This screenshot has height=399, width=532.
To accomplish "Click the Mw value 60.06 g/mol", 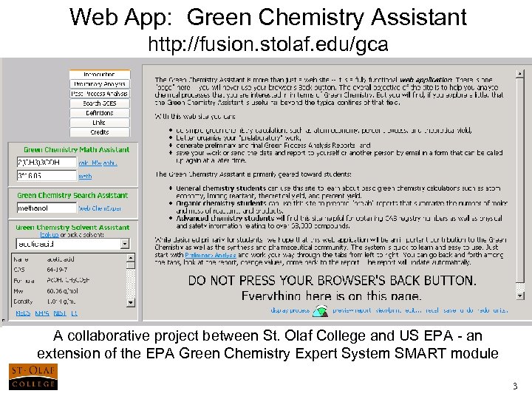I will (62, 291).
